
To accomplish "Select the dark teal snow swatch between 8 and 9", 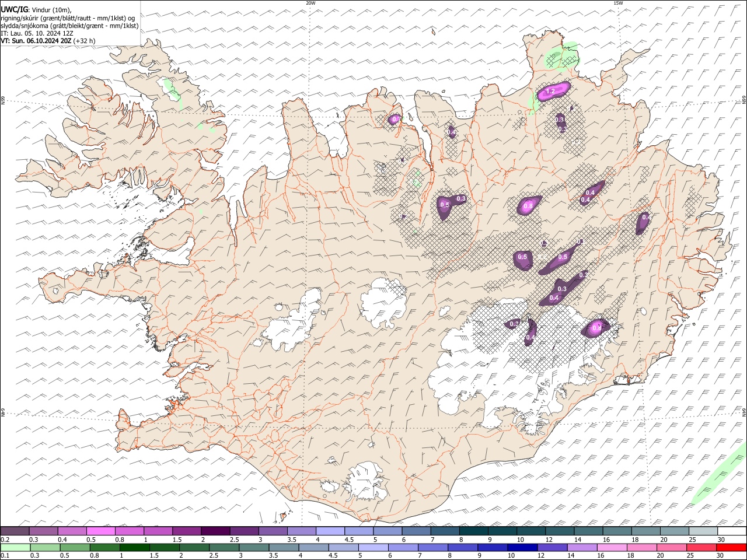I will pos(474,531).
